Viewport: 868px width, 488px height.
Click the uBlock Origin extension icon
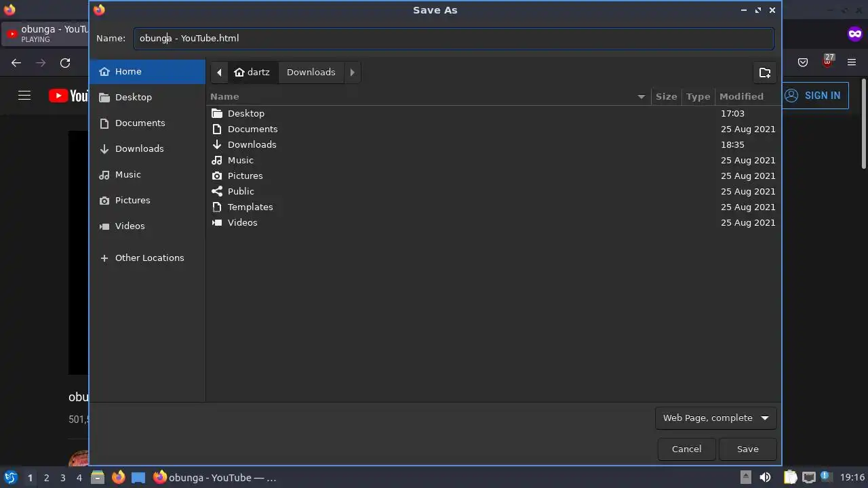click(828, 61)
